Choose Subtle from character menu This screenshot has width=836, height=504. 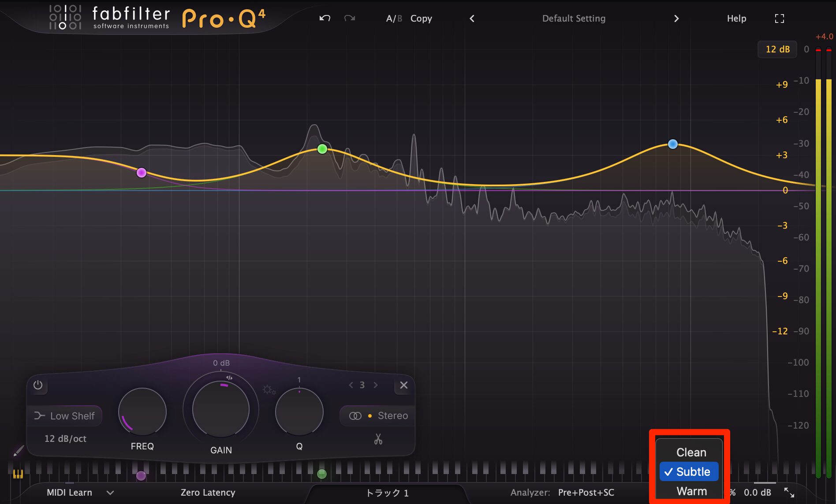click(689, 472)
